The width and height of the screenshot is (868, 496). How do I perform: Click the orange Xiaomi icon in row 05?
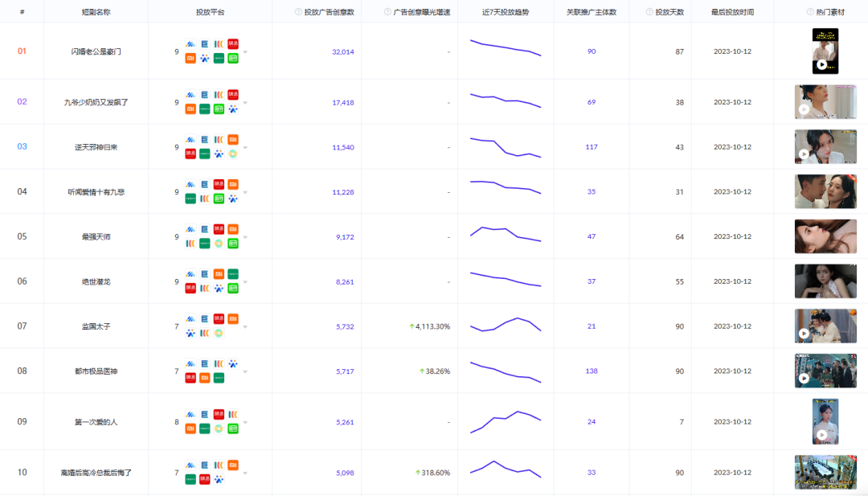[x=233, y=229]
